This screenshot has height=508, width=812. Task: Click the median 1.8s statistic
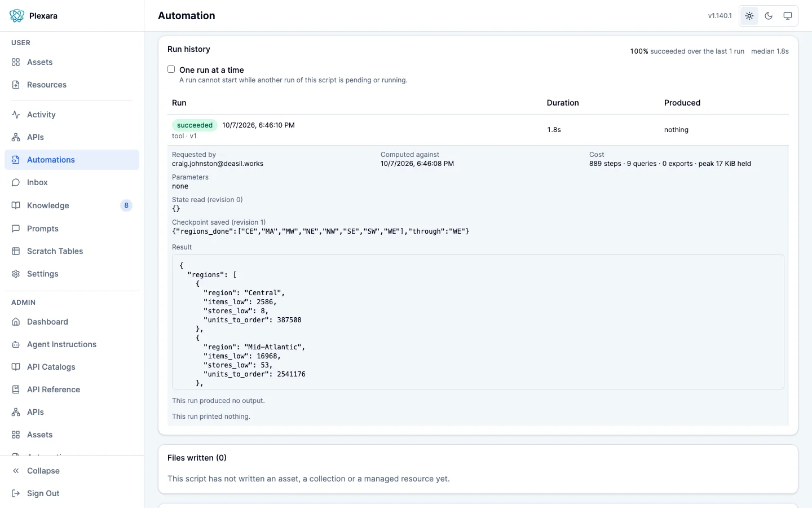point(770,51)
